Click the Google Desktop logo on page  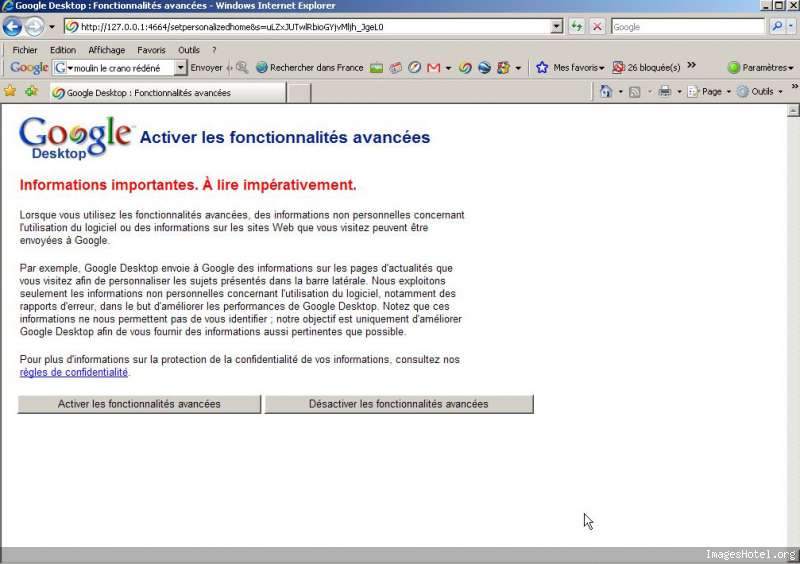click(76, 138)
